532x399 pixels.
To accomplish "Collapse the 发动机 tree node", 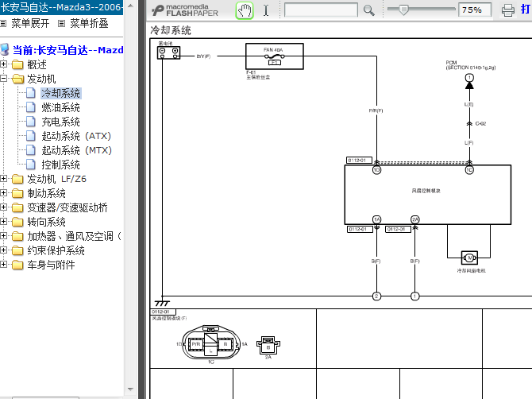I will click(4, 79).
